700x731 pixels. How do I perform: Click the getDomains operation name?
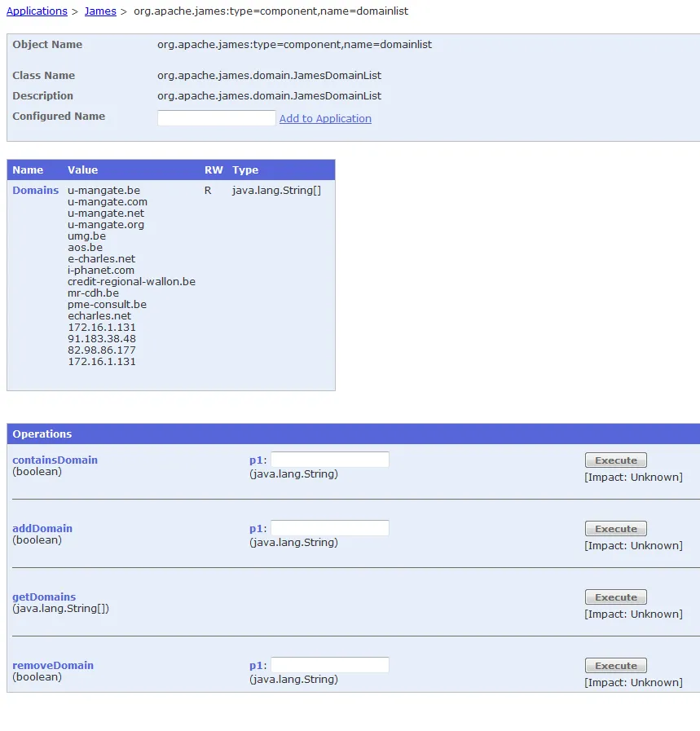coord(44,597)
